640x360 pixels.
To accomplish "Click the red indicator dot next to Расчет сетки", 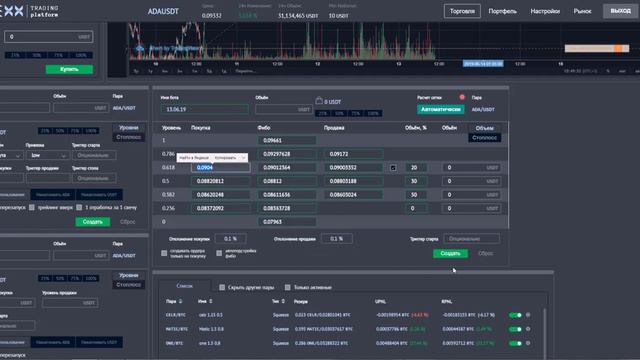I will coord(462,97).
